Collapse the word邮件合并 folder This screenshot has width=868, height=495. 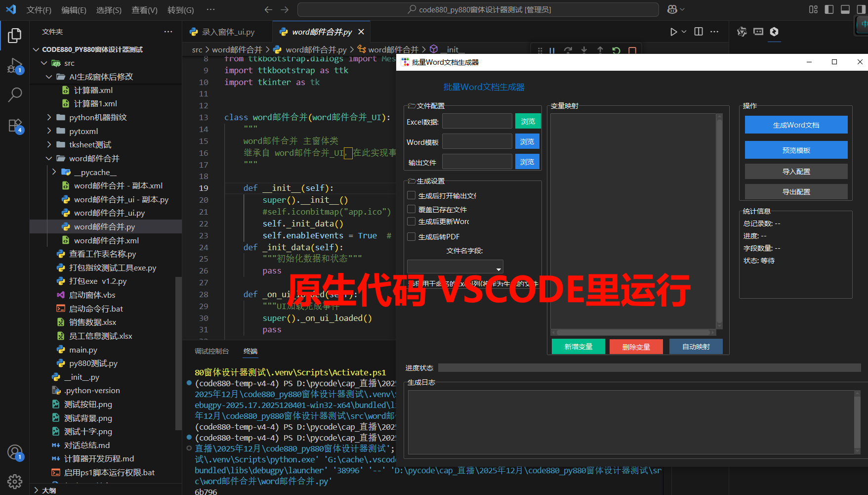coord(48,158)
